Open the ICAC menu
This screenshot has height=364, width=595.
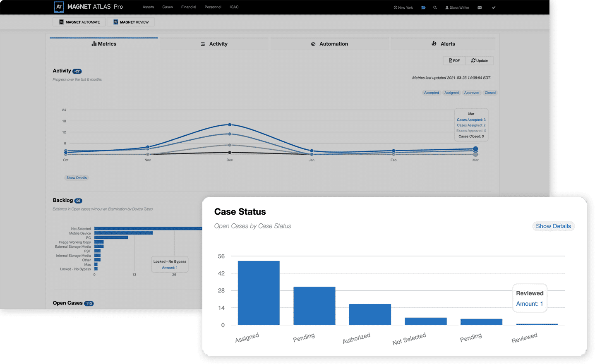(234, 7)
